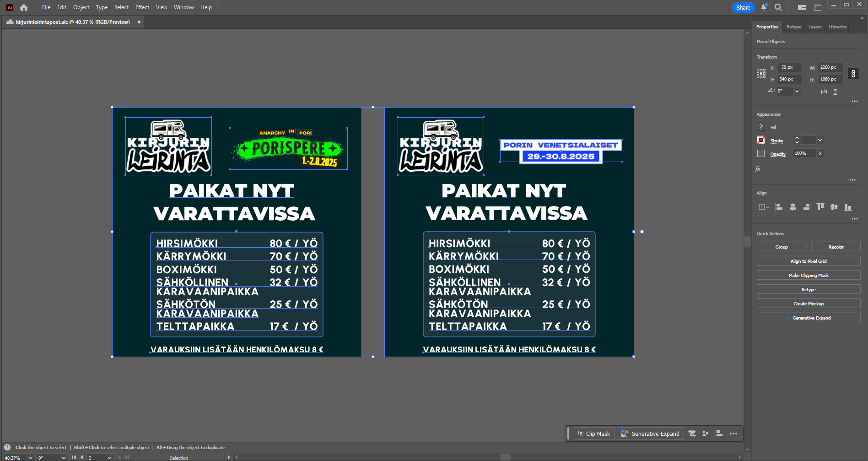Image resolution: width=868 pixels, height=461 pixels.
Task: Toggle constrain width and height proportions
Action: 853,74
